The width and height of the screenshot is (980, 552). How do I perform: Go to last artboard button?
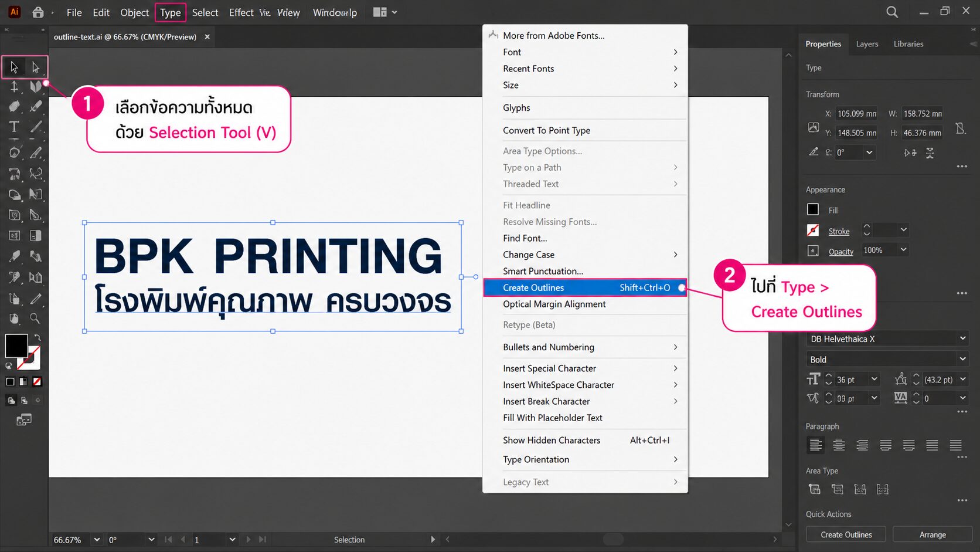click(x=263, y=540)
